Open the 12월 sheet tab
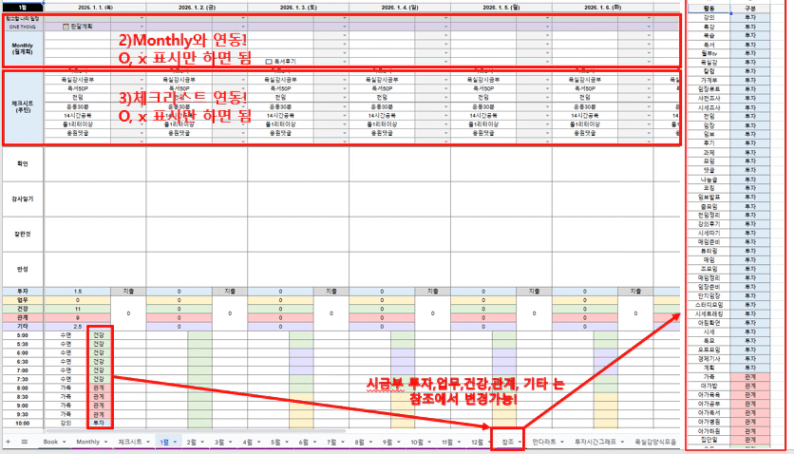 point(477,442)
